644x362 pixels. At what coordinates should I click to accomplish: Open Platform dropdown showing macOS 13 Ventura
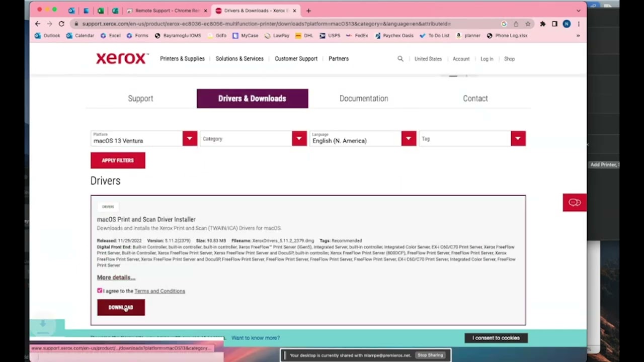tap(144, 139)
